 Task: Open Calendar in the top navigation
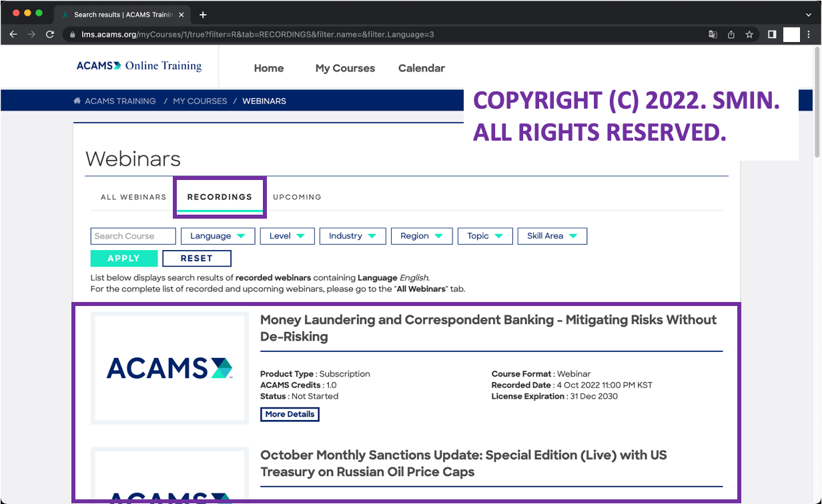(422, 68)
